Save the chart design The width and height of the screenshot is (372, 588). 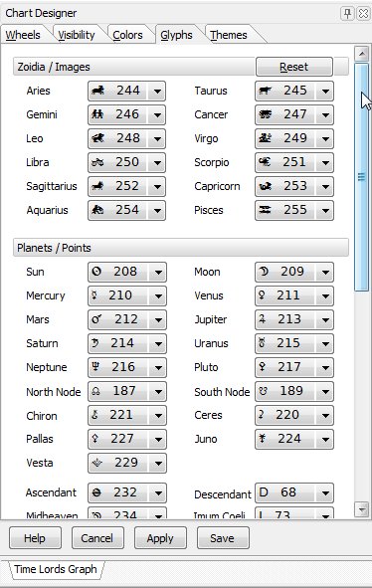tap(223, 538)
